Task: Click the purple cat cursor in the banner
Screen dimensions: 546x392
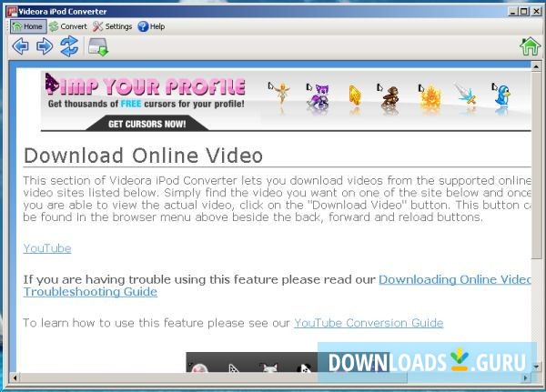Action: (318, 95)
